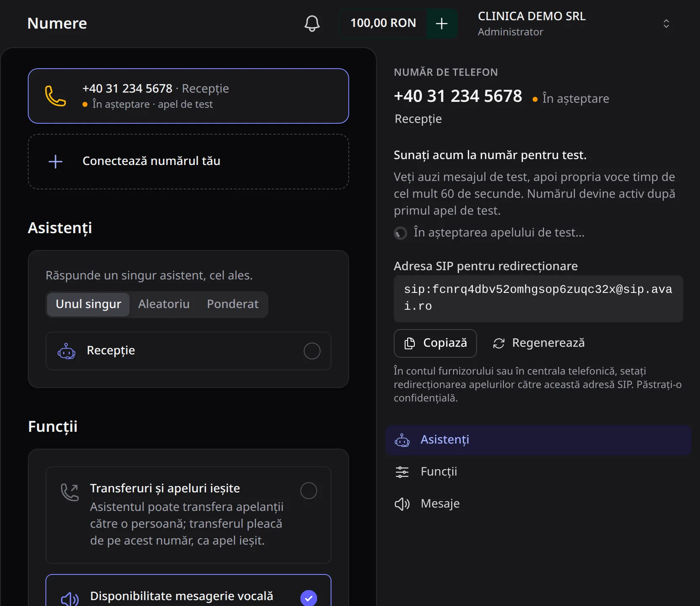Click the Mesaje speaker icon

click(402, 504)
